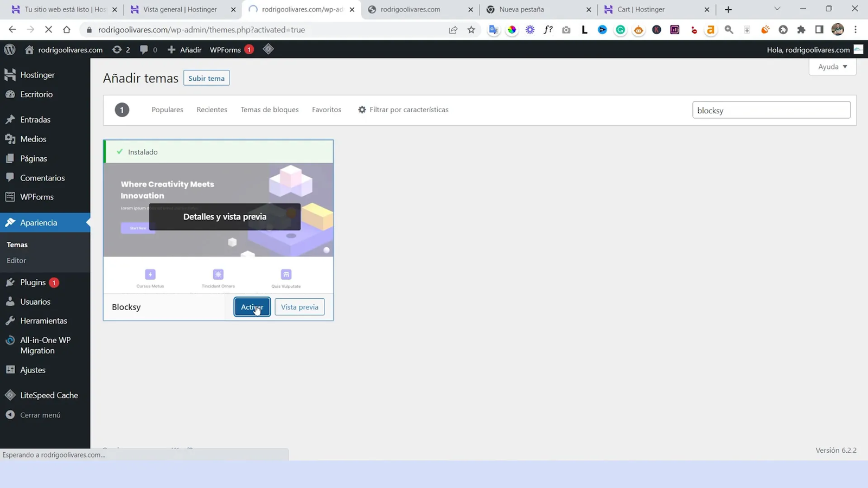This screenshot has height=488, width=868.
Task: Select the Populares filter tab
Action: pyautogui.click(x=167, y=110)
